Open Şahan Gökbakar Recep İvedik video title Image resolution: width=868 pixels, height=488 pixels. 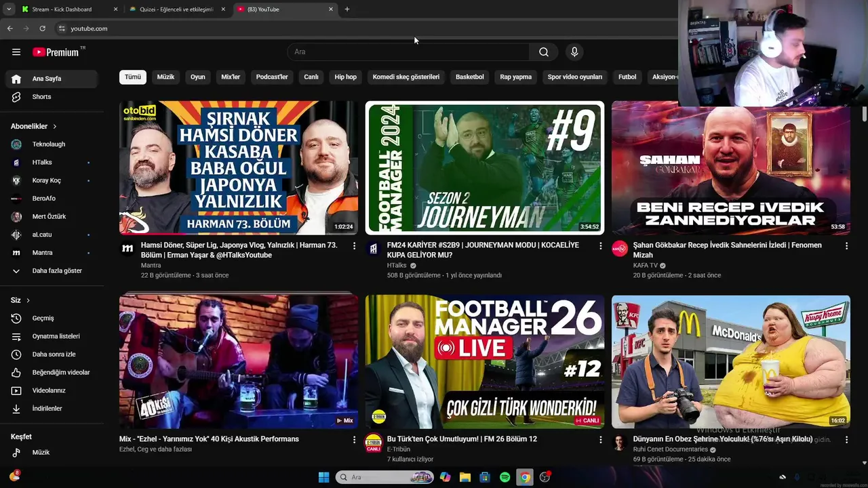coord(728,250)
